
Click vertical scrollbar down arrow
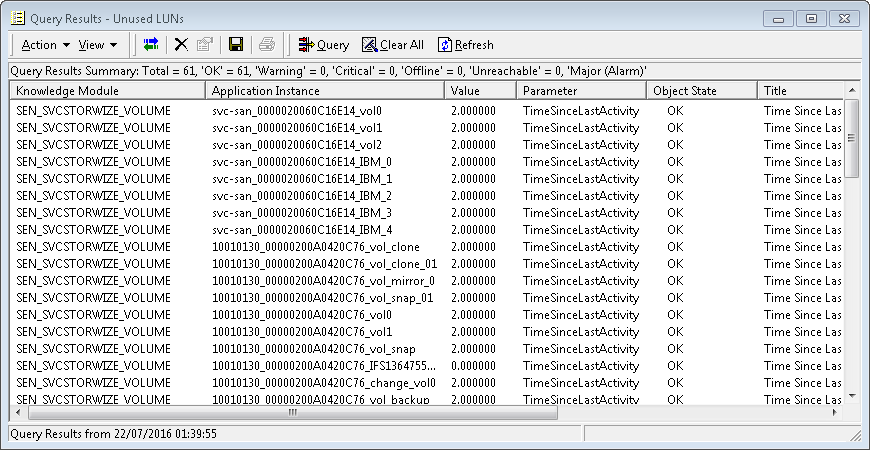[852, 396]
